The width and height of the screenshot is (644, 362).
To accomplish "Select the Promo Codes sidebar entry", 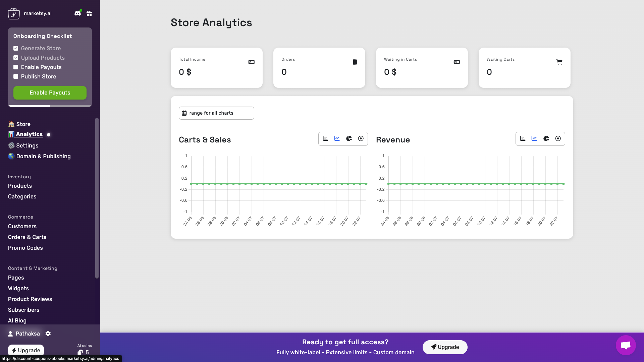I will click(25, 248).
